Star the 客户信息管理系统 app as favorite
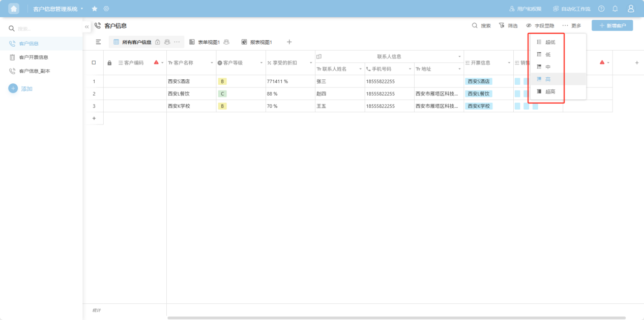 (x=95, y=9)
